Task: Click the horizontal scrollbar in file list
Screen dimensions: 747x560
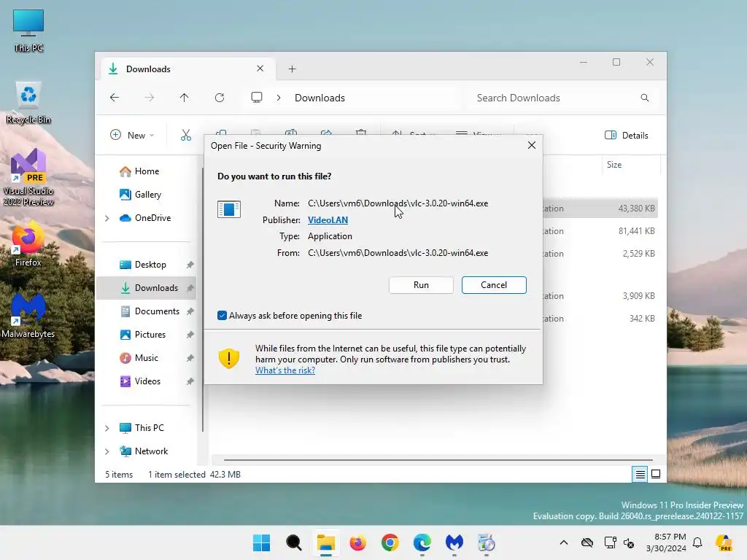Action: [x=438, y=460]
